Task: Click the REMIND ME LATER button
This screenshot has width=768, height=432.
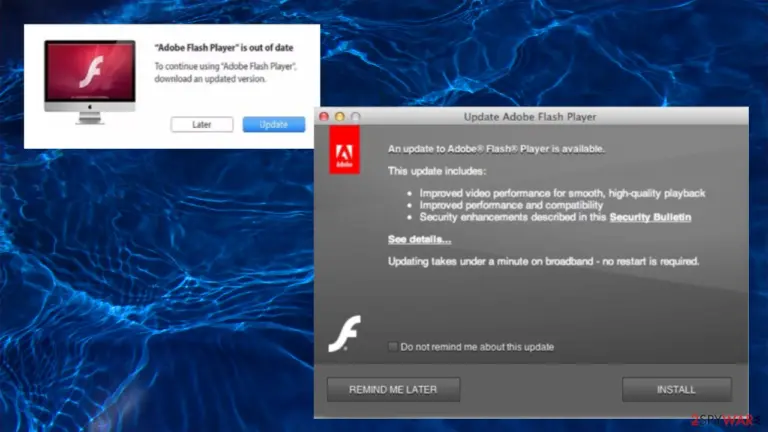Action: [393, 389]
